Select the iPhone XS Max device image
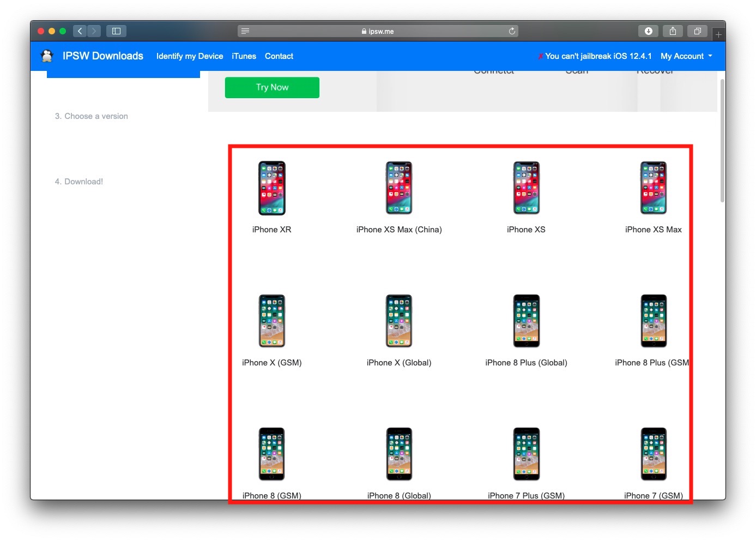The height and width of the screenshot is (540, 756). click(654, 188)
